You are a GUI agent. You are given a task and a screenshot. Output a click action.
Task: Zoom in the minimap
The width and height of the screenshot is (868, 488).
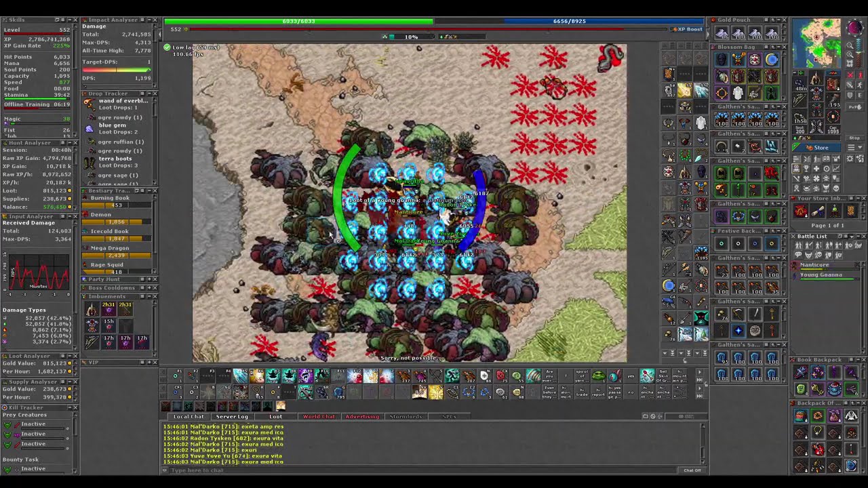pyautogui.click(x=850, y=55)
